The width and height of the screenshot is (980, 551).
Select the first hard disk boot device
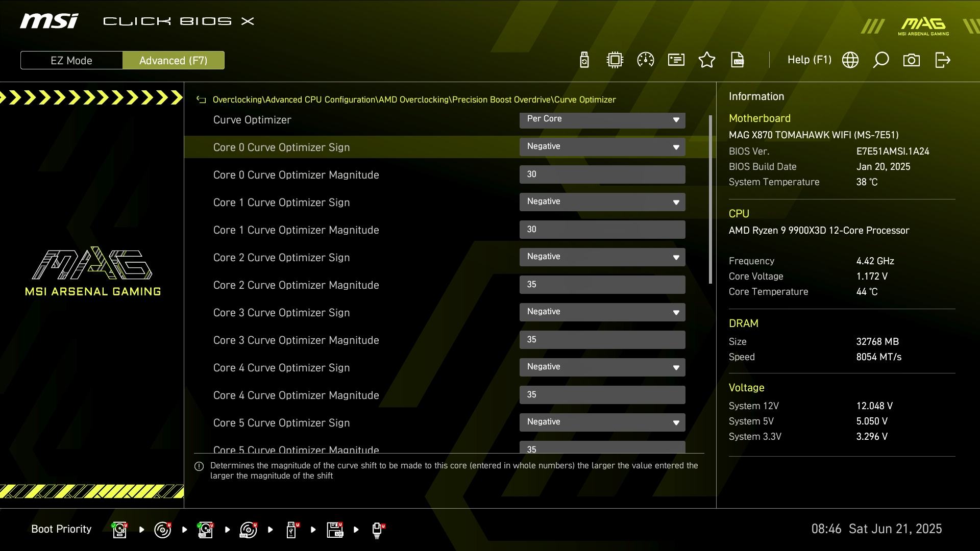(x=119, y=530)
